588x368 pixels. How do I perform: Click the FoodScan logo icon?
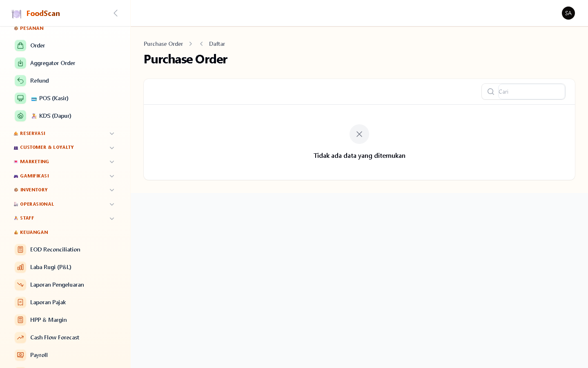point(16,14)
